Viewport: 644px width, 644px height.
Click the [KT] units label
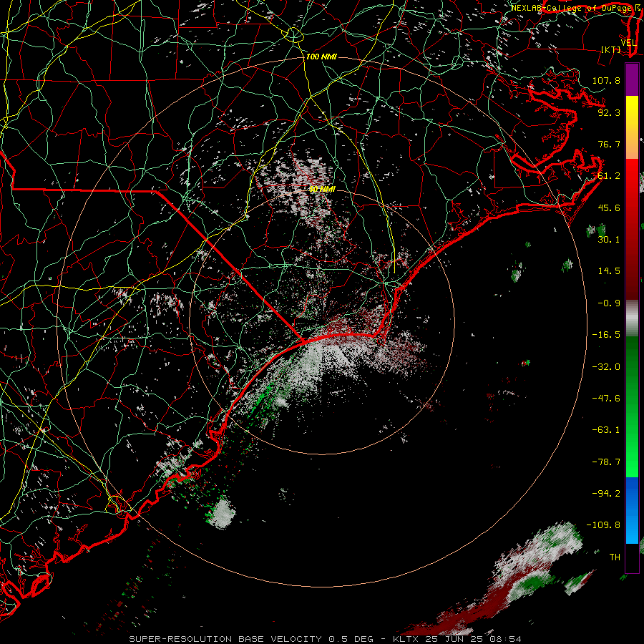tap(610, 49)
